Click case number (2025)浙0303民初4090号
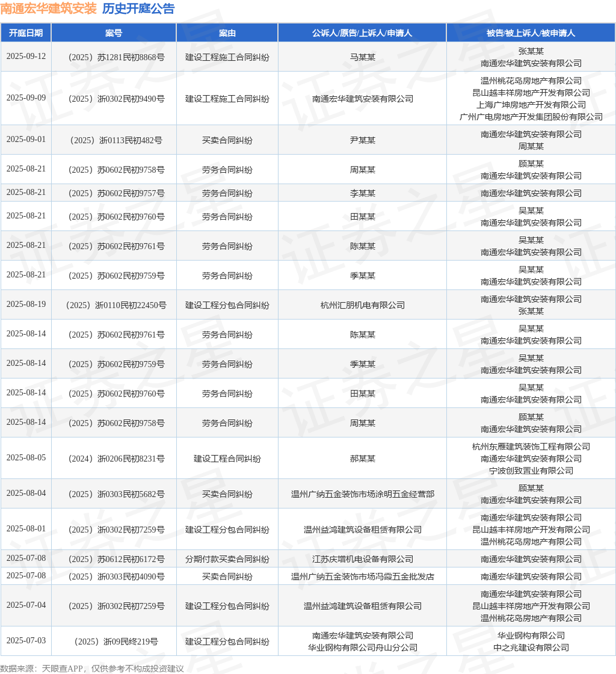The width and height of the screenshot is (616, 674). point(117,577)
